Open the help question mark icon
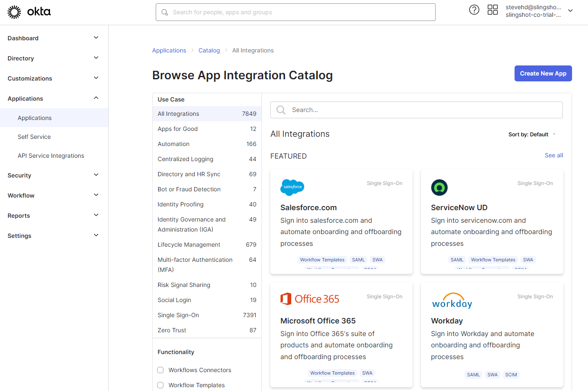 pyautogui.click(x=474, y=10)
